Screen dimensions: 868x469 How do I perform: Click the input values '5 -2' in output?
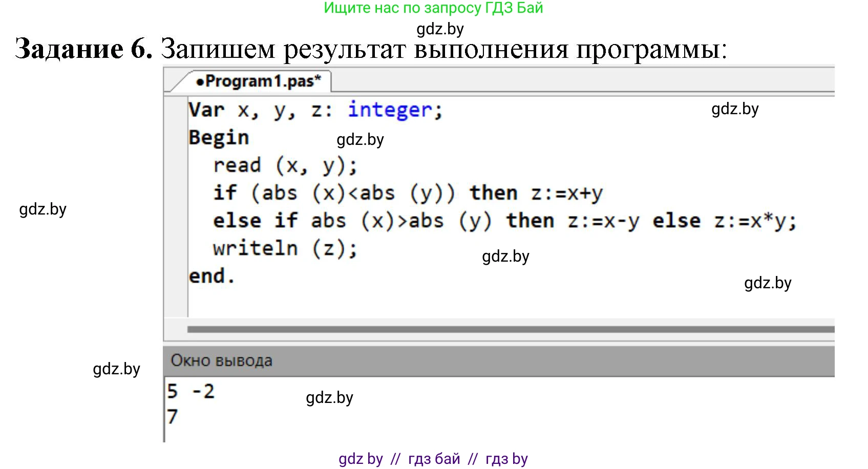[x=190, y=392]
